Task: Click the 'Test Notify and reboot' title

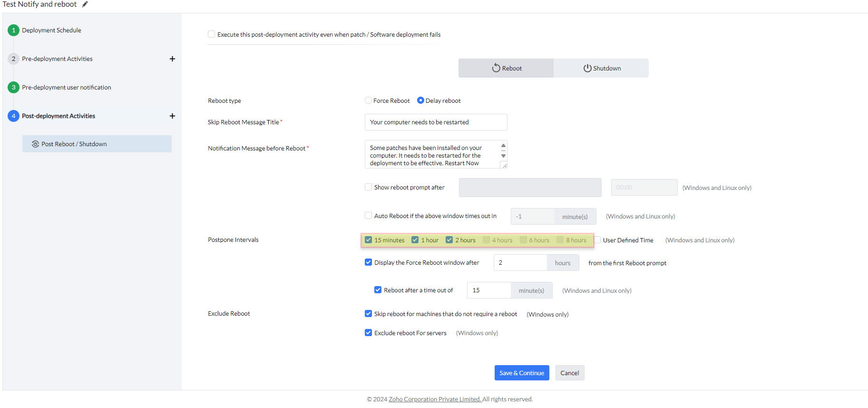Action: (39, 4)
